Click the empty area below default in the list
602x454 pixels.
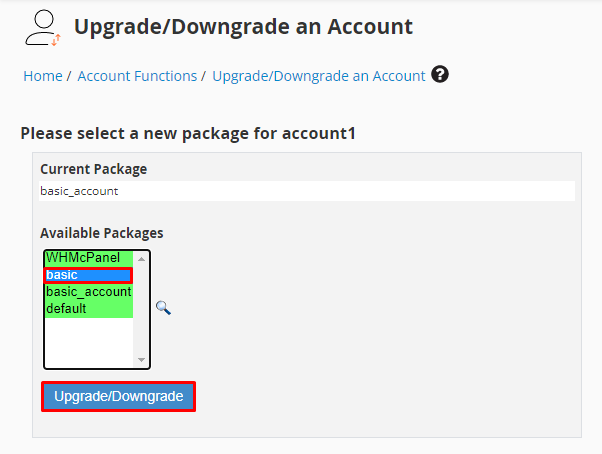pos(88,342)
